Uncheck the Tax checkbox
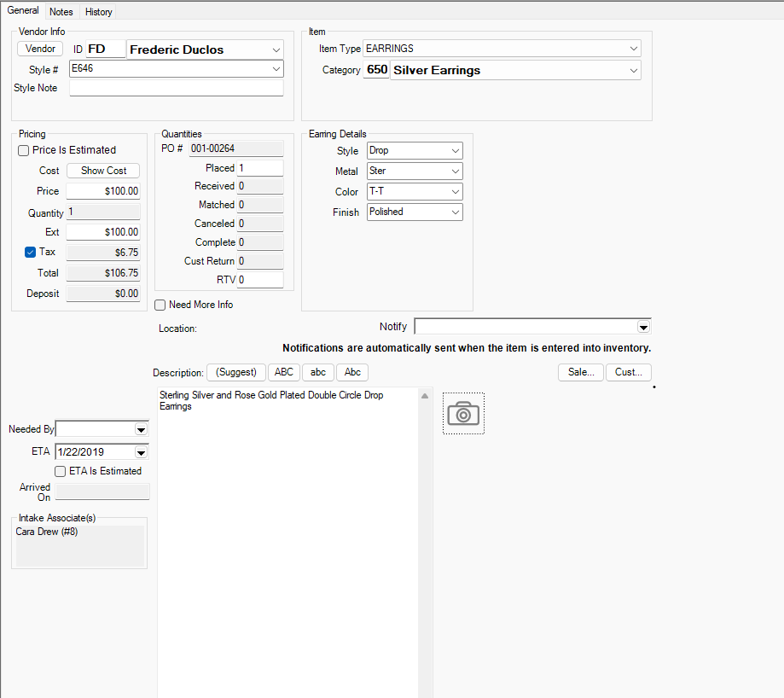784x698 pixels. (30, 252)
